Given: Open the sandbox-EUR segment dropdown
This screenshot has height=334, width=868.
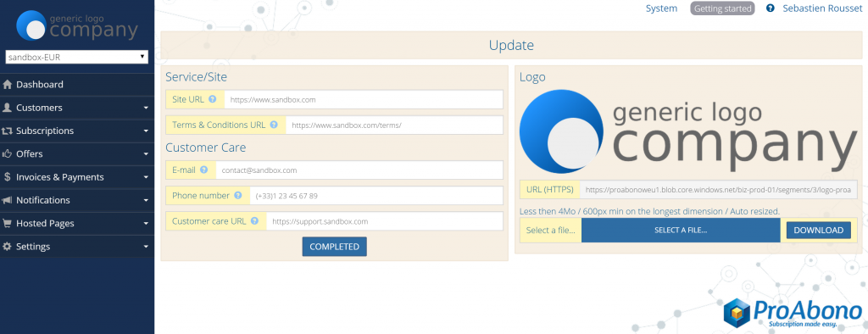Looking at the screenshot, I should click(x=76, y=57).
